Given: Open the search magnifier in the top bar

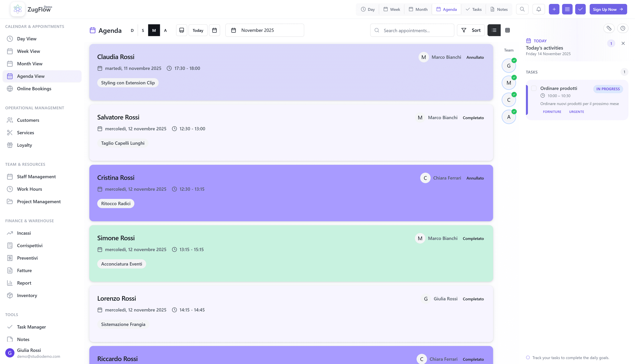Looking at the screenshot, I should point(522,9).
